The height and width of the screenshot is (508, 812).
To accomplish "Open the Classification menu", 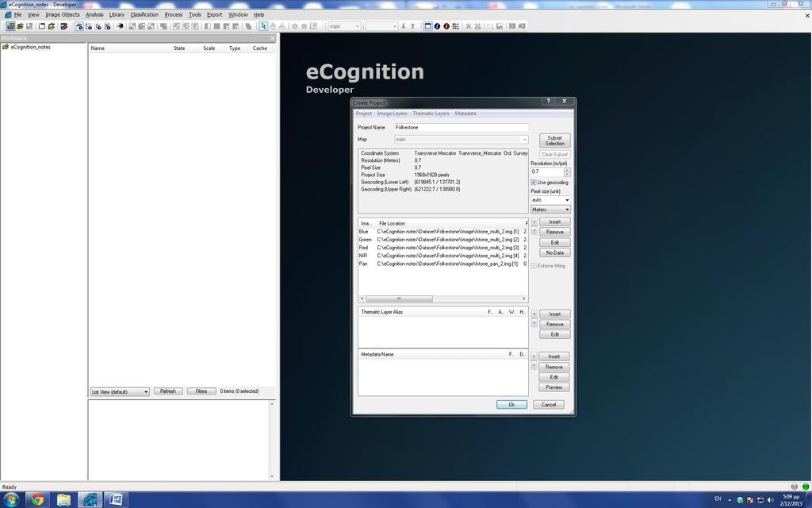I will (144, 14).
